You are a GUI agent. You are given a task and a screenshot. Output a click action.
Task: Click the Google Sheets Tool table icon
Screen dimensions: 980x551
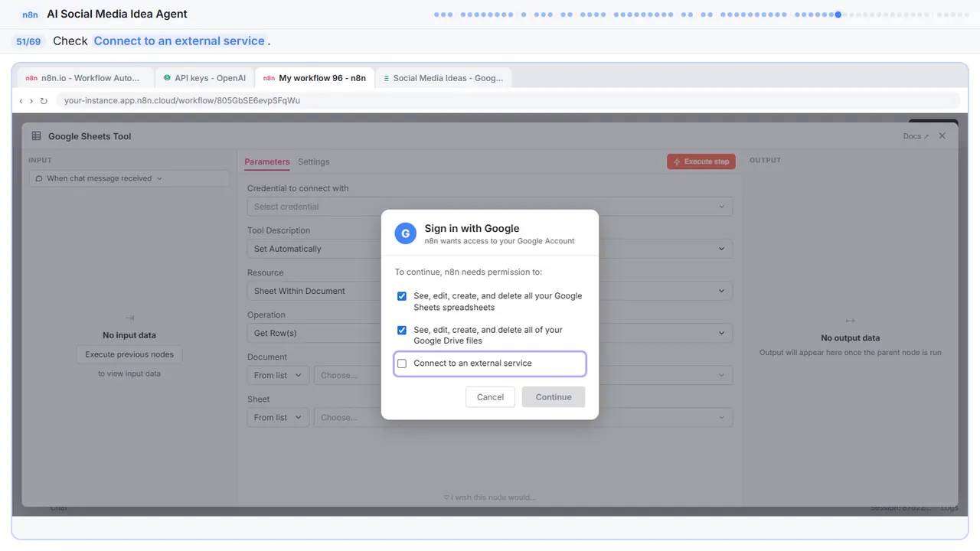point(36,136)
